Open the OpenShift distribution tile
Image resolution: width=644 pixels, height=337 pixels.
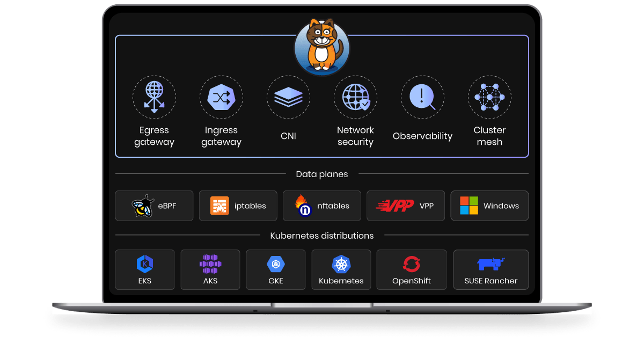pyautogui.click(x=412, y=269)
